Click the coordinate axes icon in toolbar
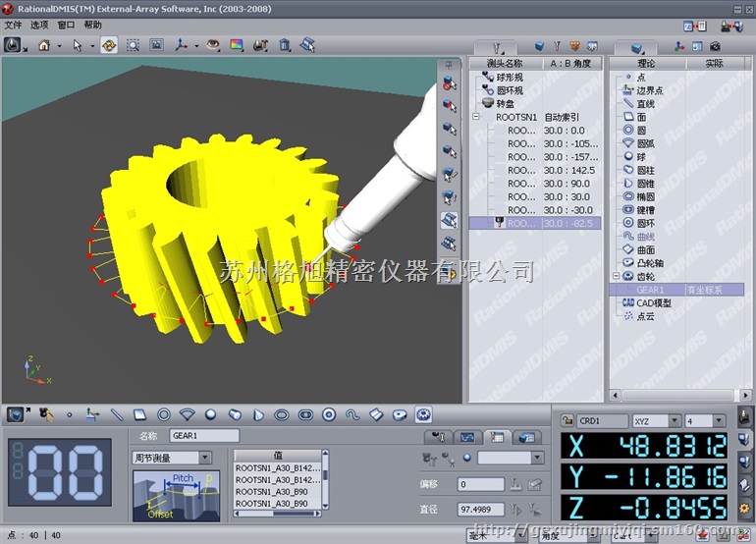The height and width of the screenshot is (544, 756). [x=182, y=45]
